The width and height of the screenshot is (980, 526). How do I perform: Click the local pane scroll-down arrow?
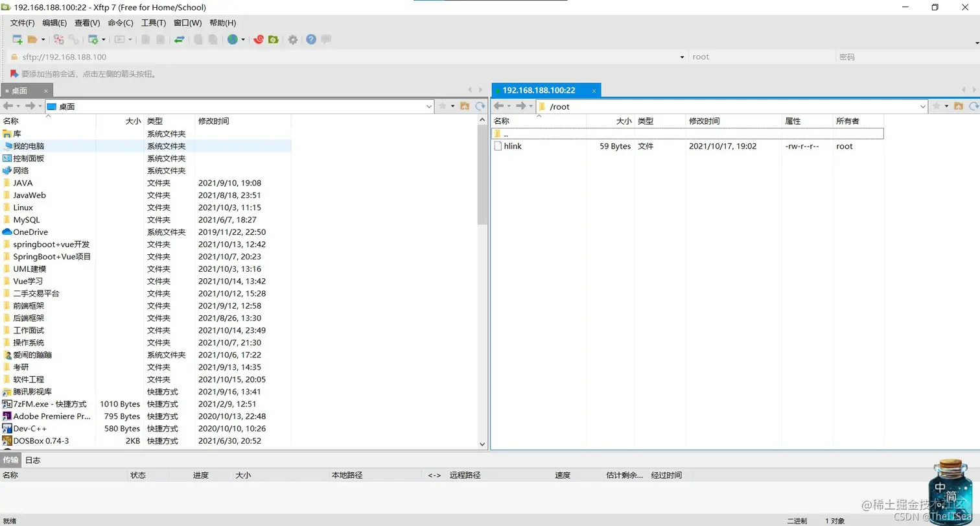pyautogui.click(x=482, y=444)
